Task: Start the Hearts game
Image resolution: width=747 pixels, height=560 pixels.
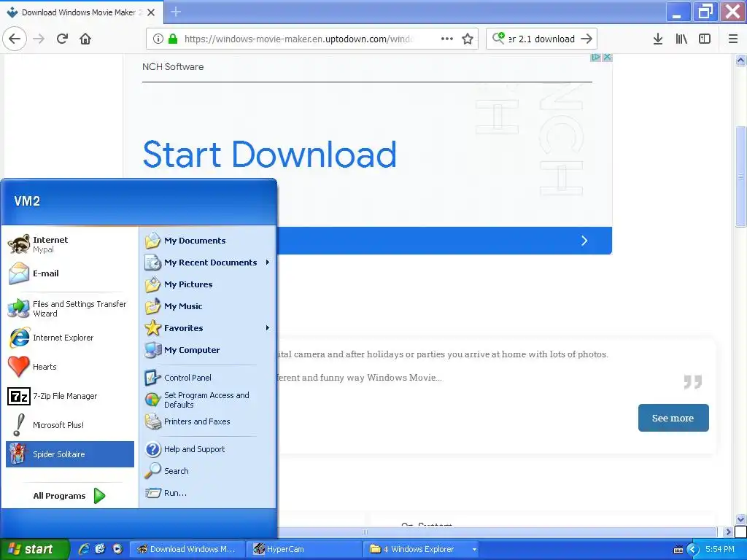Action: [70, 367]
